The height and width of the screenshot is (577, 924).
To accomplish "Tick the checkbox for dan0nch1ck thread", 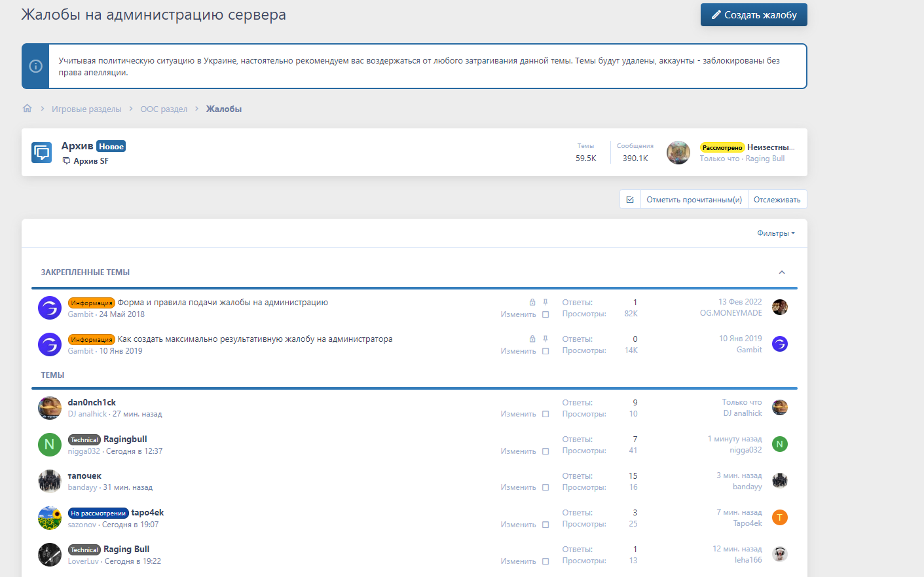I will (x=545, y=414).
